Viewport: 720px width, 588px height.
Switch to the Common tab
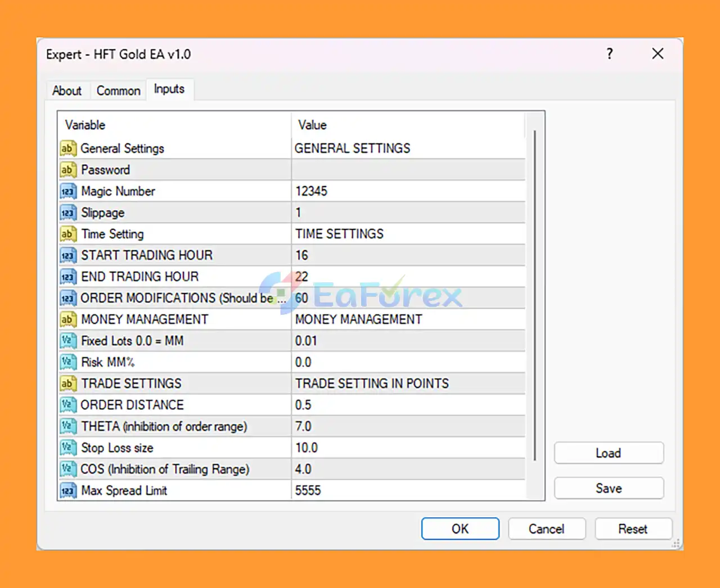pyautogui.click(x=118, y=91)
